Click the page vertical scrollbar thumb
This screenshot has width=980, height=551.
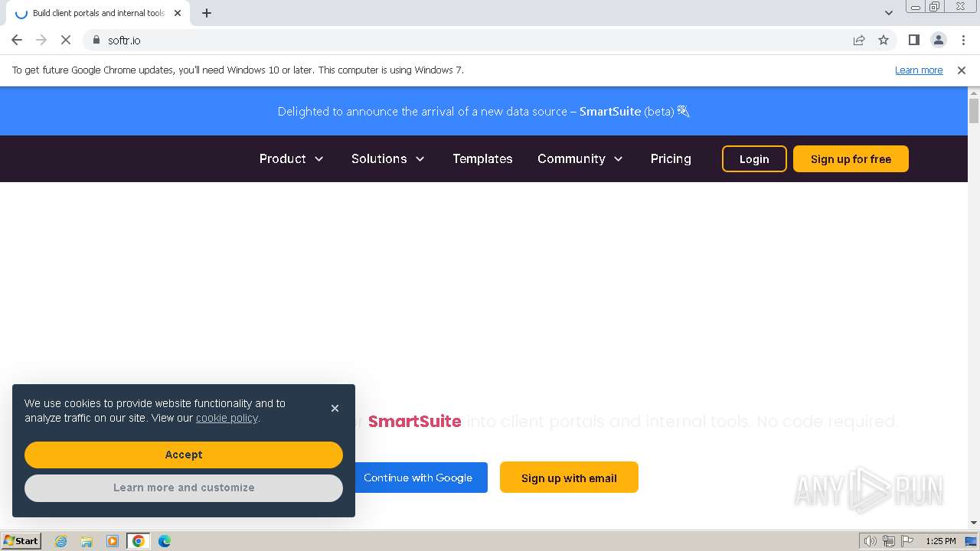point(974,110)
